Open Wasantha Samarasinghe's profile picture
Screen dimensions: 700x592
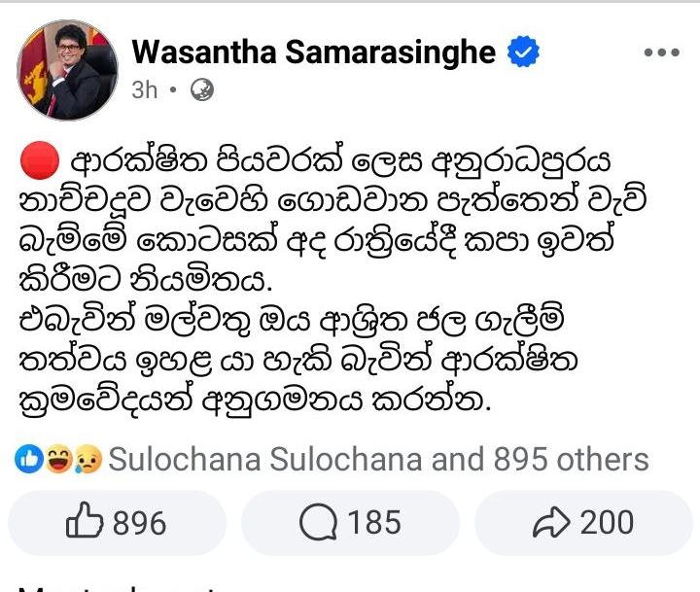click(x=67, y=68)
